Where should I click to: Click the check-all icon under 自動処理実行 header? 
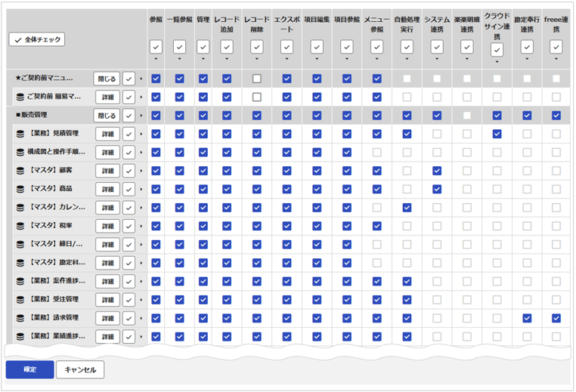click(407, 47)
